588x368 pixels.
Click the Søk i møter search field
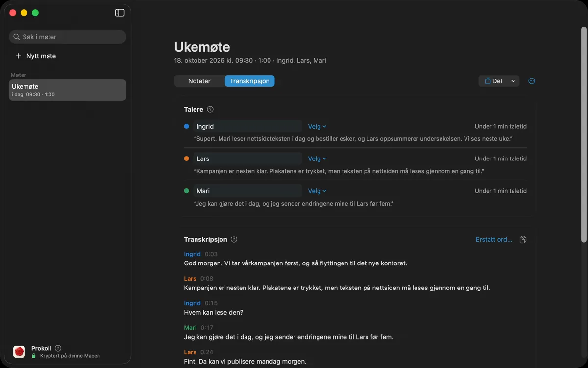(x=68, y=37)
